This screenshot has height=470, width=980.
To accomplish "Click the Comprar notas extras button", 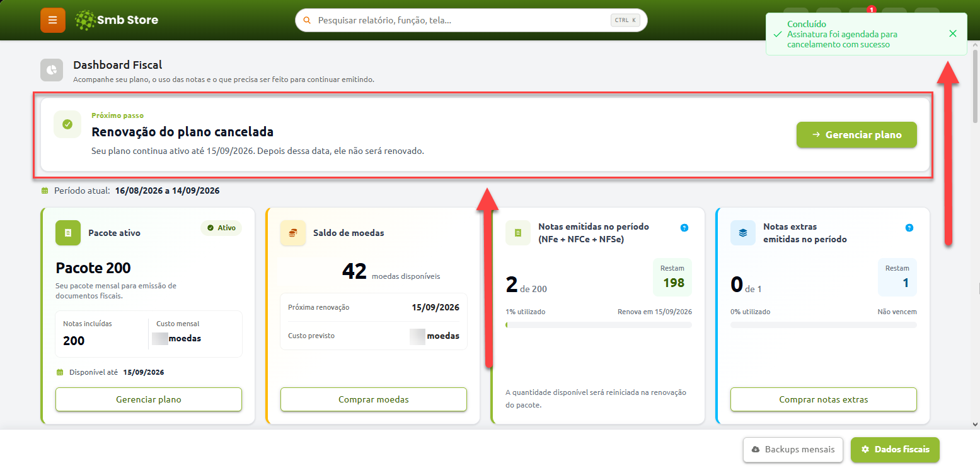I will pyautogui.click(x=824, y=399).
